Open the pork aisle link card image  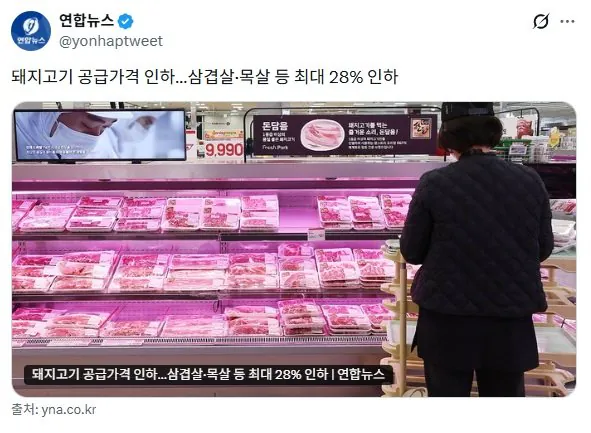pyautogui.click(x=294, y=249)
